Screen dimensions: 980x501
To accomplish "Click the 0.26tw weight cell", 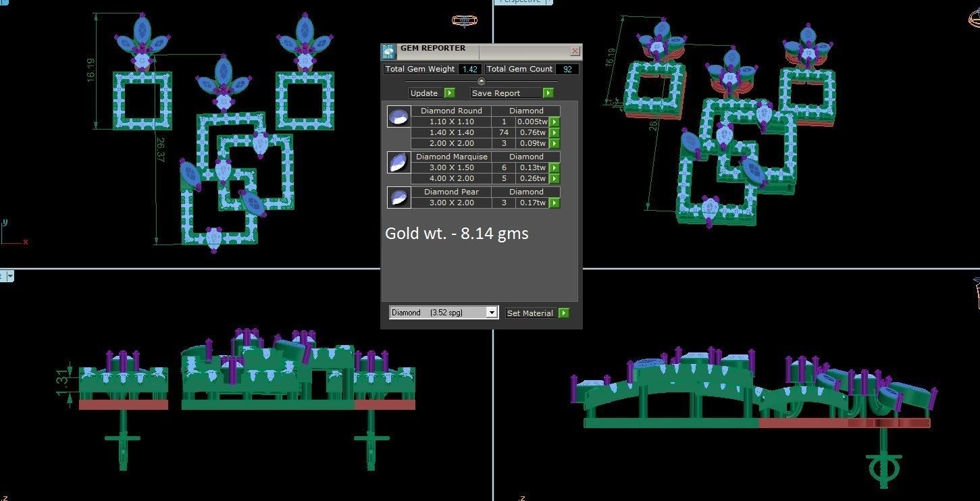I will (x=533, y=178).
